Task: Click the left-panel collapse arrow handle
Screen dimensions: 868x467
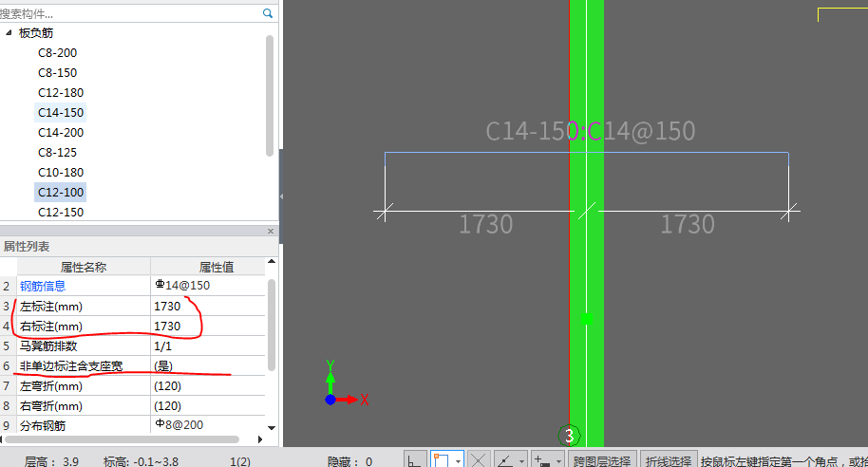Action: pyautogui.click(x=281, y=196)
